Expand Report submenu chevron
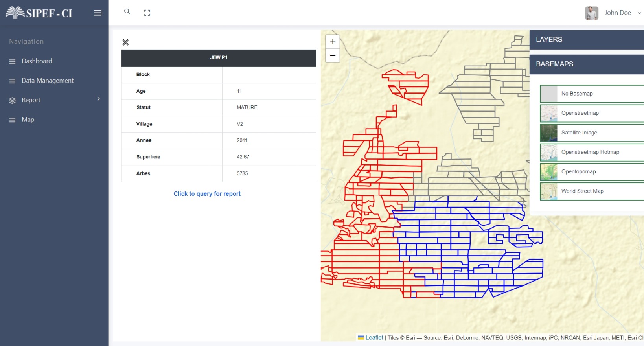The width and height of the screenshot is (644, 346). coord(98,99)
